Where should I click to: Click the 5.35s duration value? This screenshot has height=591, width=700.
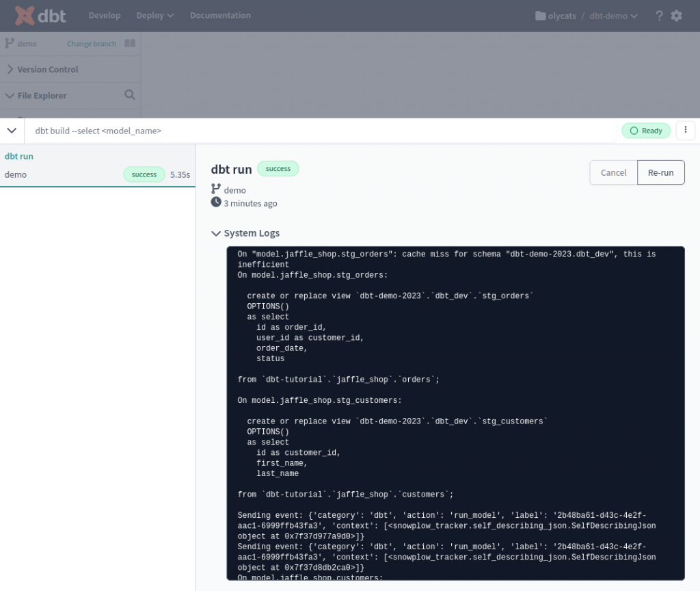180,174
